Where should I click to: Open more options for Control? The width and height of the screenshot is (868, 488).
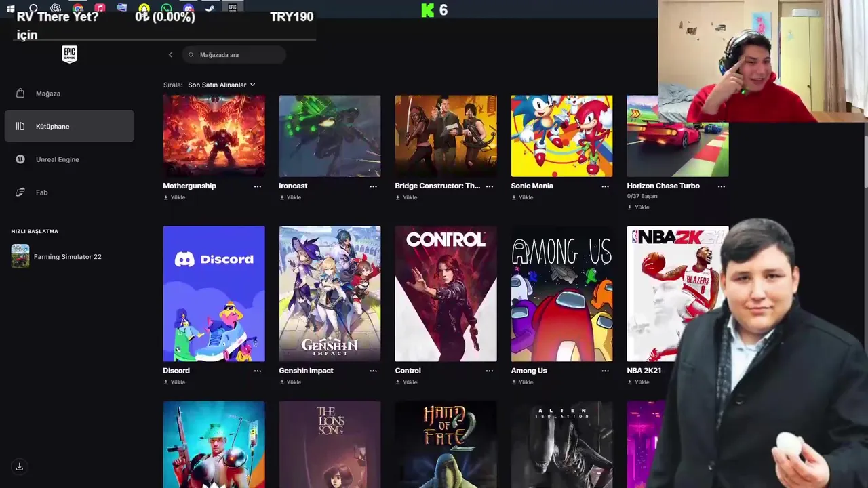489,371
